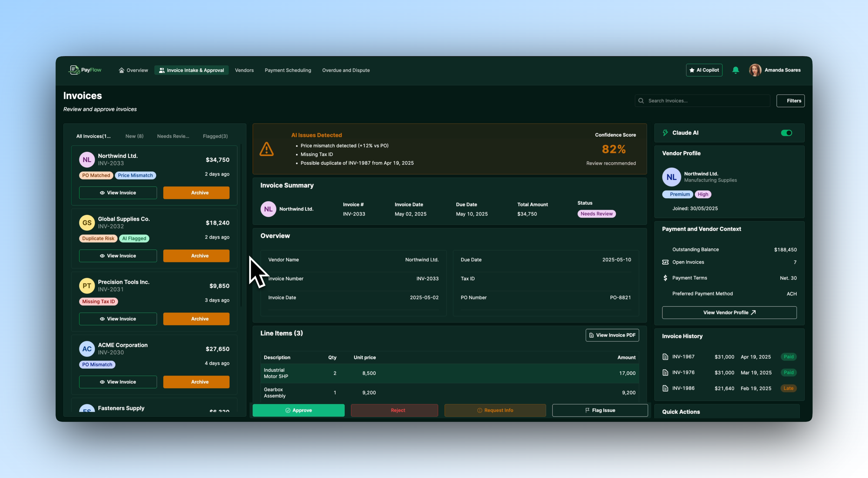Viewport: 868px width, 478px height.
Task: Click the 82% confidence score
Action: [614, 149]
